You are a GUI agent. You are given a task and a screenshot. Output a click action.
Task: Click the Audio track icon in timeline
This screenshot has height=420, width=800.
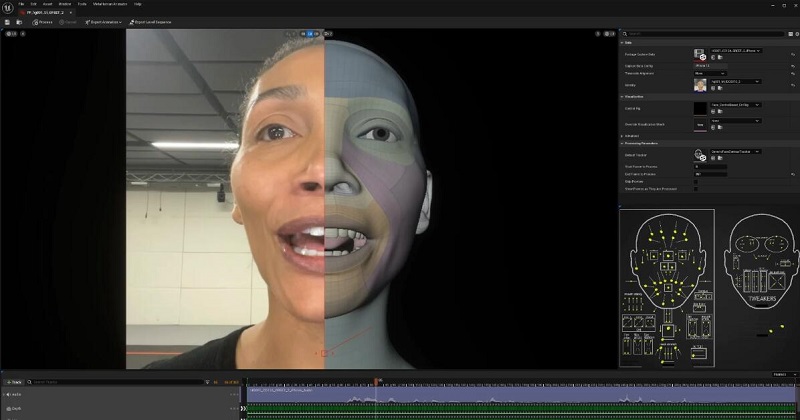click(x=6, y=395)
